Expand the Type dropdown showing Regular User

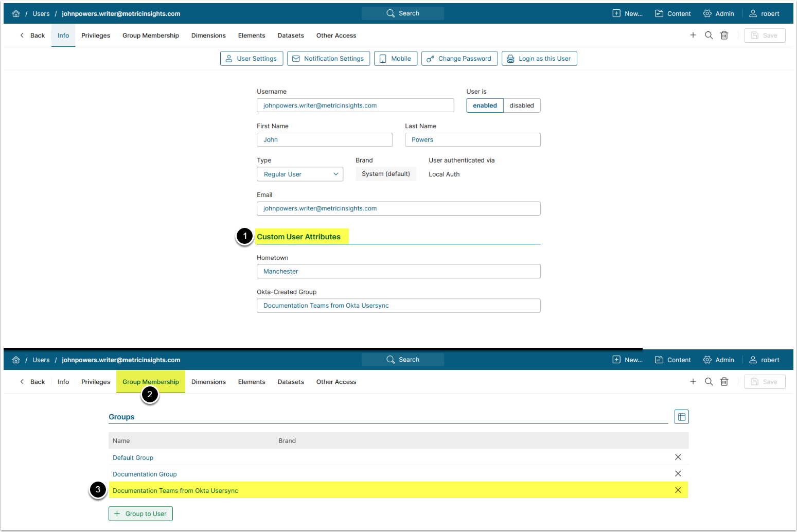tap(300, 174)
